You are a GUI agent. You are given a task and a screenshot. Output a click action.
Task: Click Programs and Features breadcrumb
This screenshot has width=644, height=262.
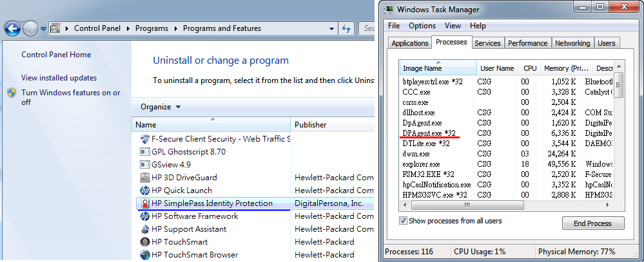pos(222,28)
